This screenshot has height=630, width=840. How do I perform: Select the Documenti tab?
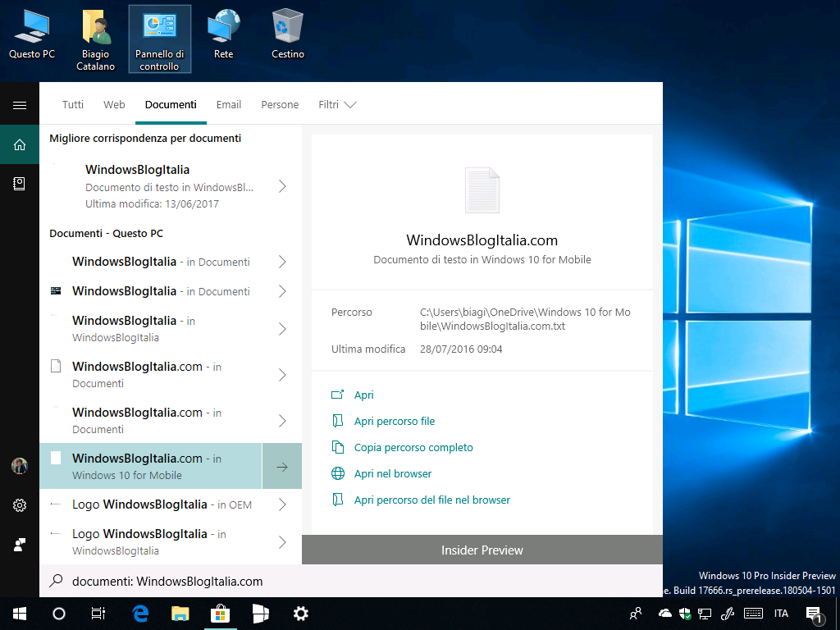[171, 104]
